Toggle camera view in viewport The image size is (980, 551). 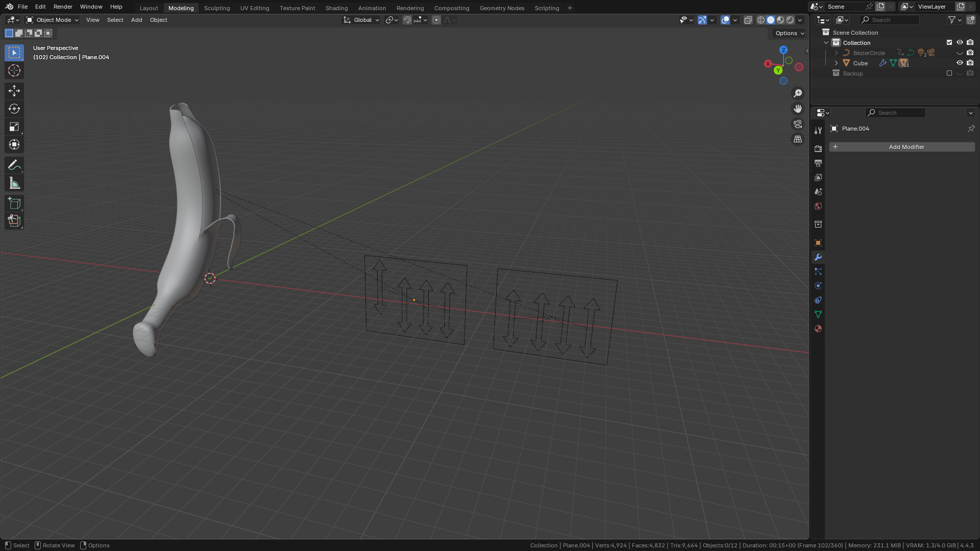click(x=798, y=124)
